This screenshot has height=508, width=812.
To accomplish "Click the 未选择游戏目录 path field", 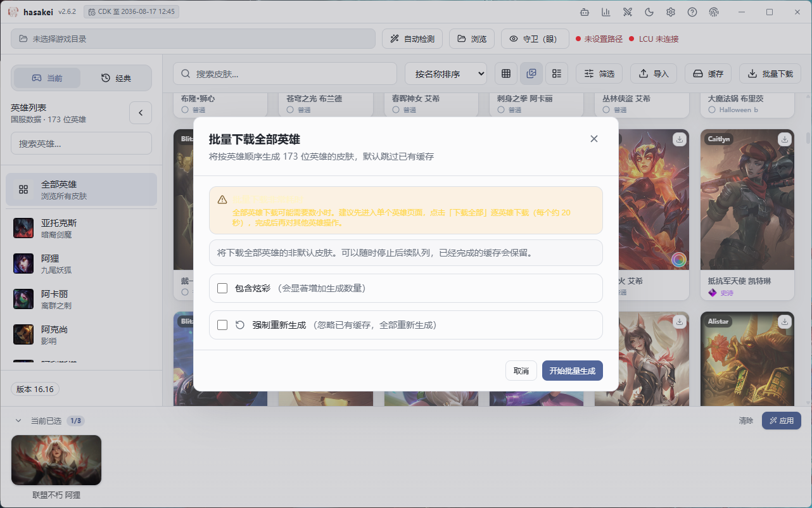I will coord(193,39).
